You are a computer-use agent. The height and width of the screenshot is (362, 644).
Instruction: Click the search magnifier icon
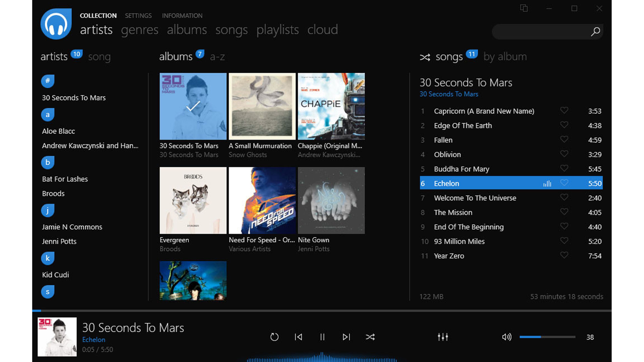point(596,32)
